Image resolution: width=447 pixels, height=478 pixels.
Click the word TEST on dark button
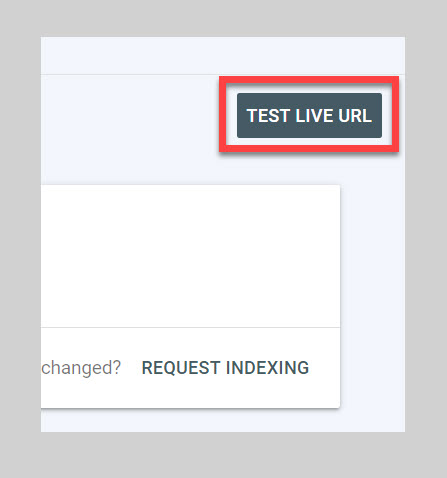coord(268,116)
